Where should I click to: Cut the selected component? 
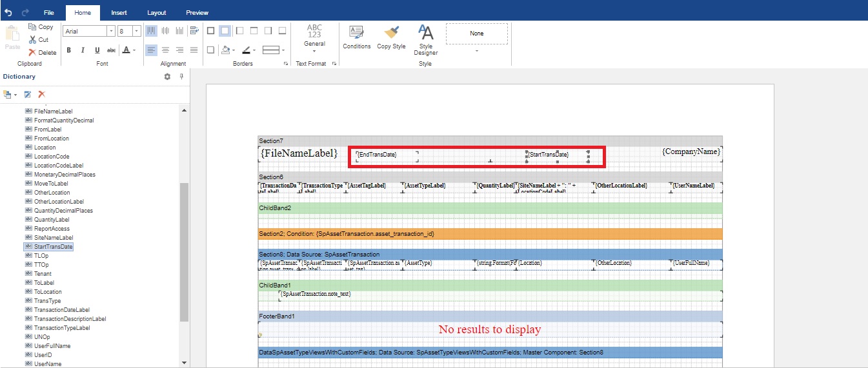[38, 40]
